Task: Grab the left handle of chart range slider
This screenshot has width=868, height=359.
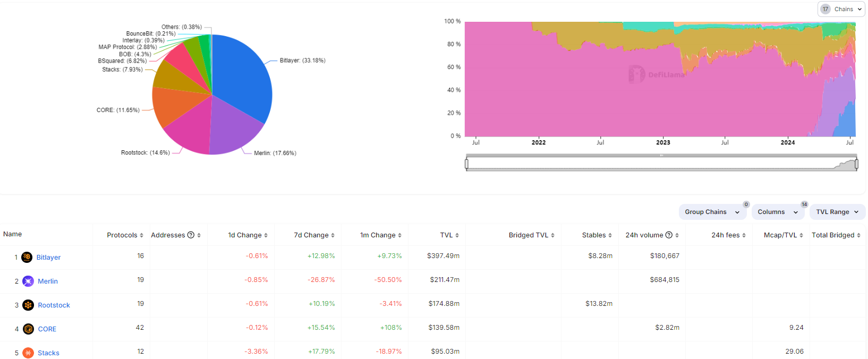Action: click(466, 164)
